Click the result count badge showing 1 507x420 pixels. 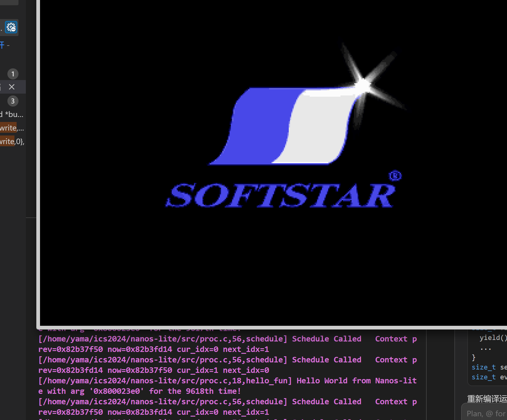click(x=13, y=74)
